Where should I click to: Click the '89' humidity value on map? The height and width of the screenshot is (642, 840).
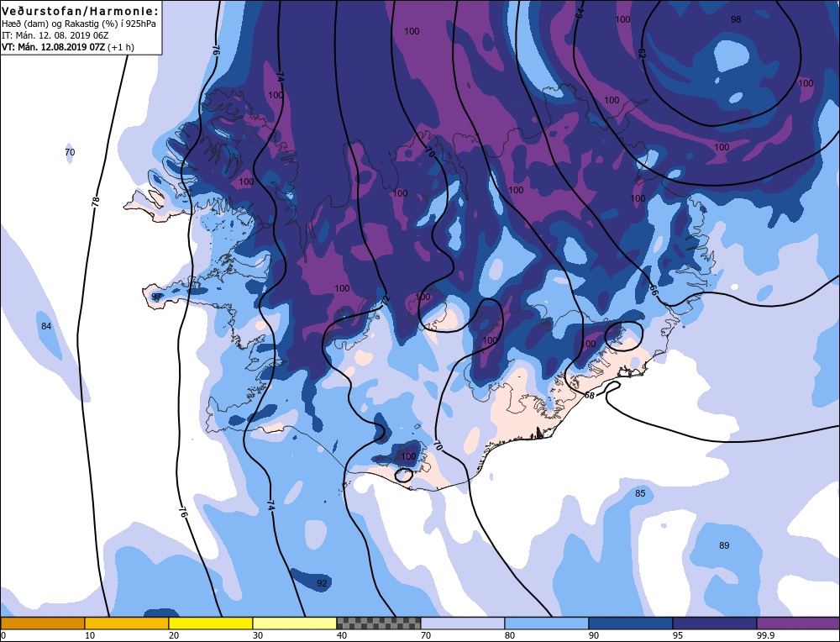(x=724, y=545)
